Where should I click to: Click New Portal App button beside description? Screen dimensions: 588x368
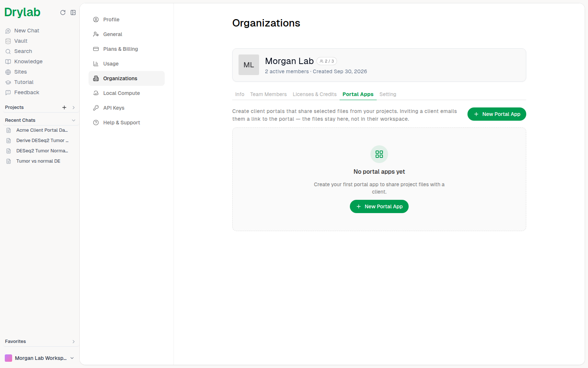(497, 114)
